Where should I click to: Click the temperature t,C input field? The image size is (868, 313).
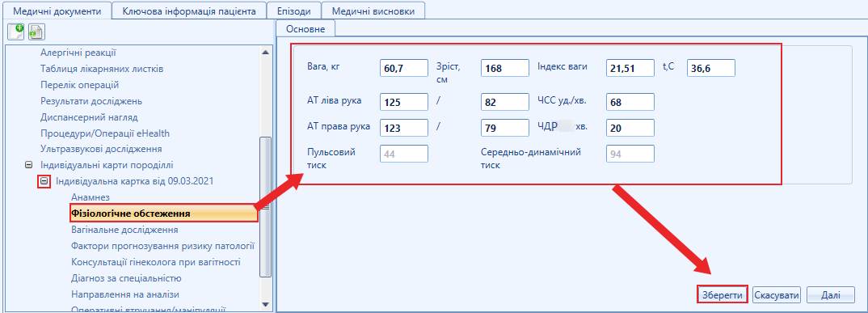click(x=710, y=68)
